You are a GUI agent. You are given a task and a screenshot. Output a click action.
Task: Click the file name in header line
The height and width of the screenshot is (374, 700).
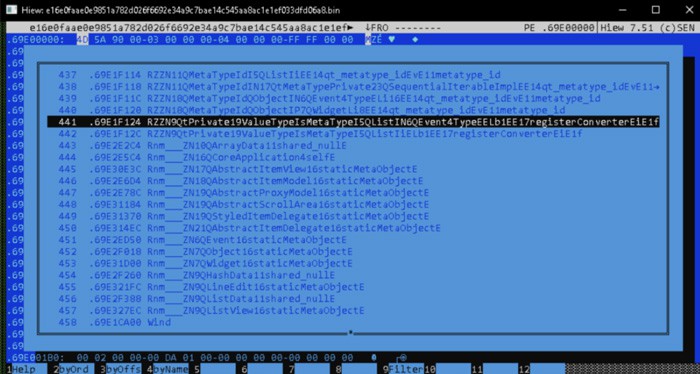click(192, 28)
